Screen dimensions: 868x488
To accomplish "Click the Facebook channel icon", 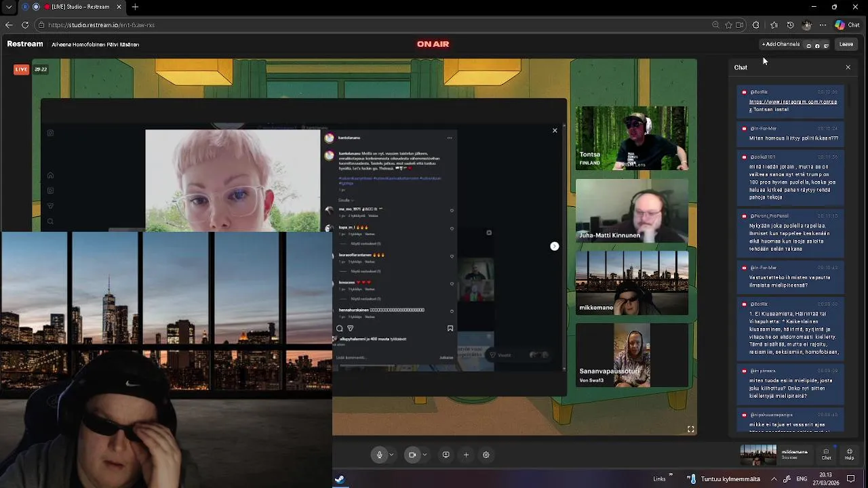I will (817, 45).
